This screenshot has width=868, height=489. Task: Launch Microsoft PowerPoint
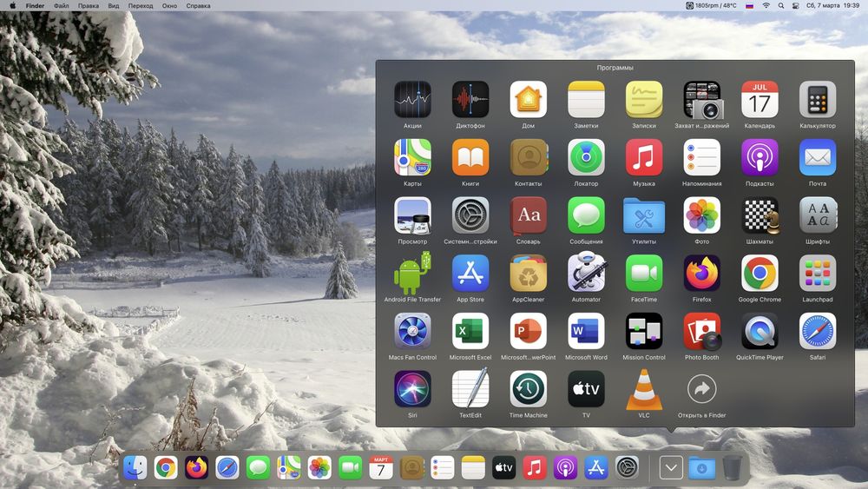[x=528, y=331]
